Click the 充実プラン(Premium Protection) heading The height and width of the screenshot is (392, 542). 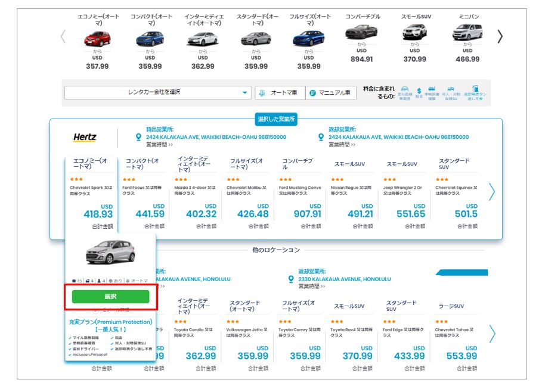[x=110, y=322]
